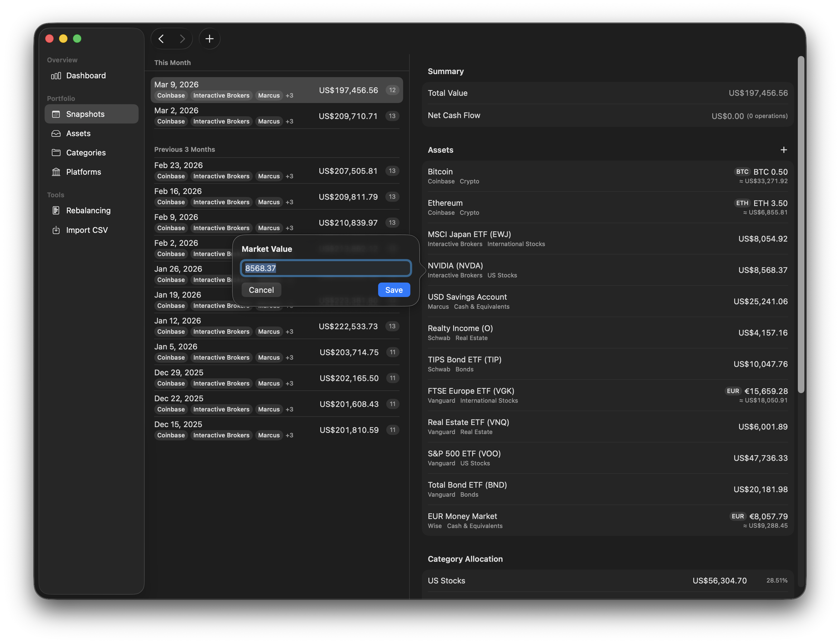The image size is (840, 644).
Task: Add asset using plus beside Assets header
Action: (783, 150)
